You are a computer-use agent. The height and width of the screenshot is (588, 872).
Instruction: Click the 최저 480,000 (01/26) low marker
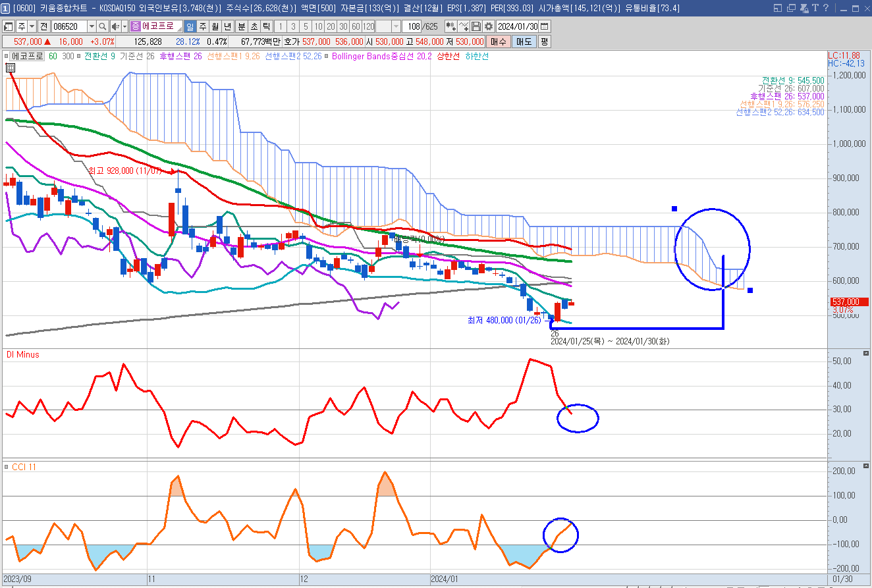506,321
